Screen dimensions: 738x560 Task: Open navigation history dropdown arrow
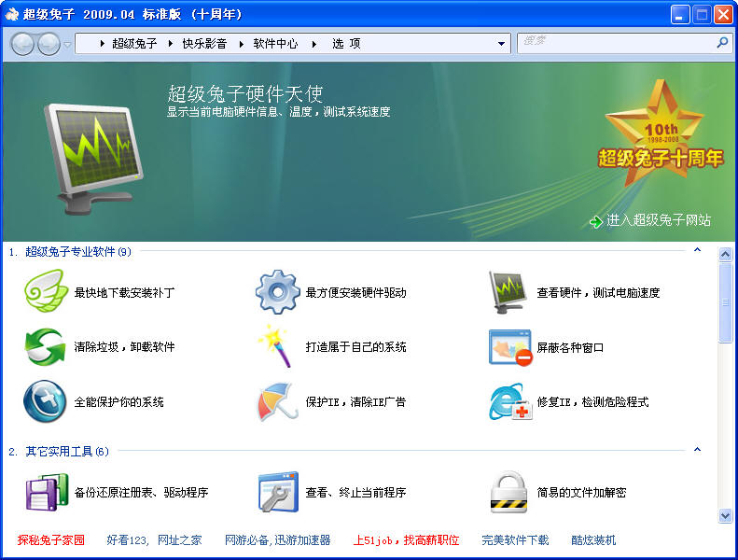click(x=67, y=44)
